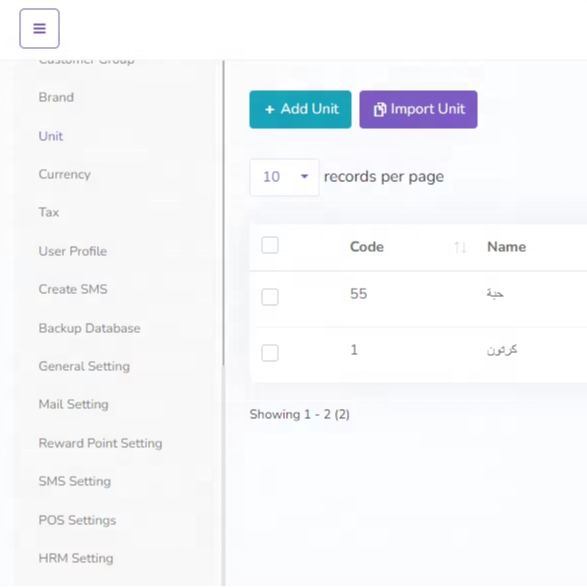Click the code cell 1 in the second row
This screenshot has width=587, height=587.
pyautogui.click(x=354, y=350)
